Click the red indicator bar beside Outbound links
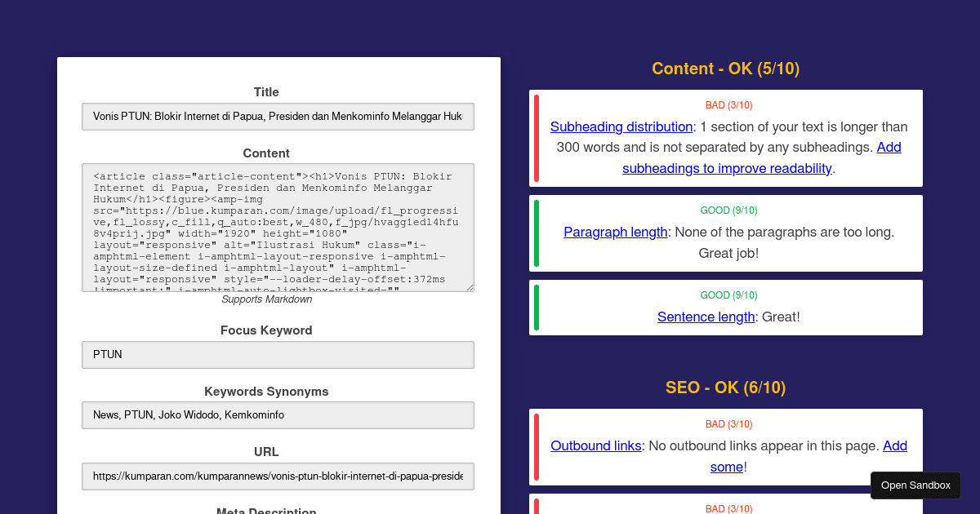 pos(537,447)
